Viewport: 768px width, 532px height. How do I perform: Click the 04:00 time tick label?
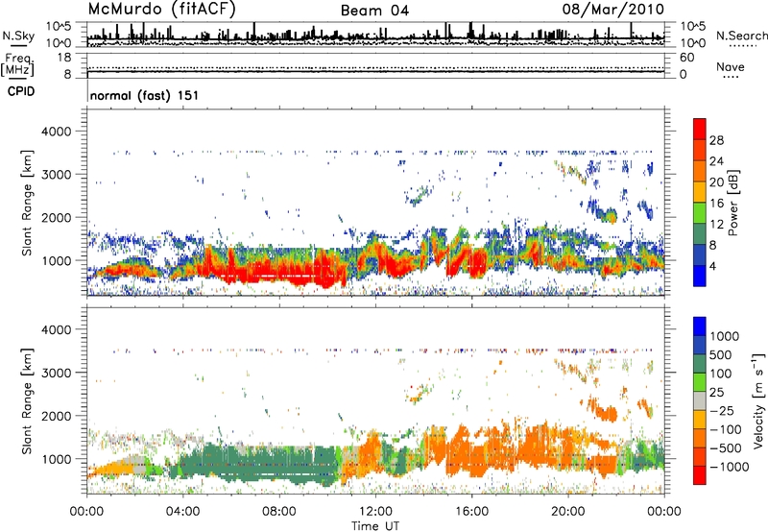182,512
